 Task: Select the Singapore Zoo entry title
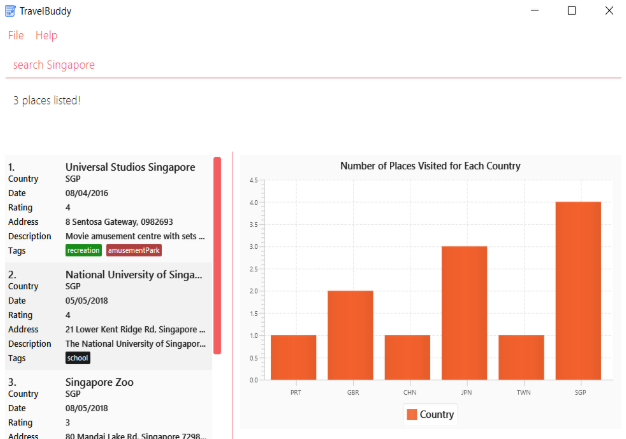click(x=99, y=382)
